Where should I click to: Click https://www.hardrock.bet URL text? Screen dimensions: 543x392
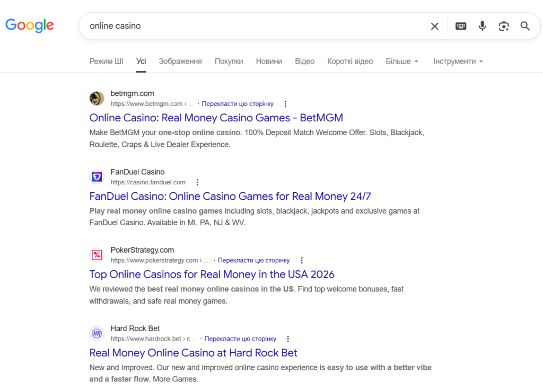146,338
